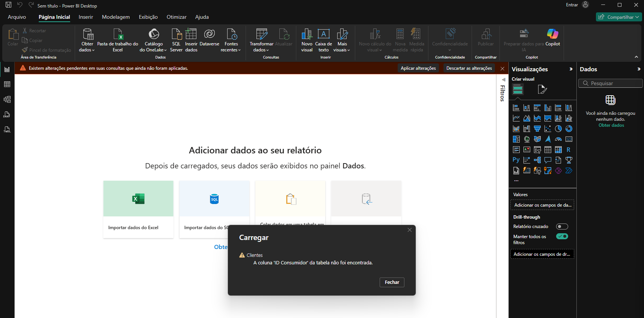Switch to the Exibição tab
Viewport: 644px width, 318px height.
point(148,17)
